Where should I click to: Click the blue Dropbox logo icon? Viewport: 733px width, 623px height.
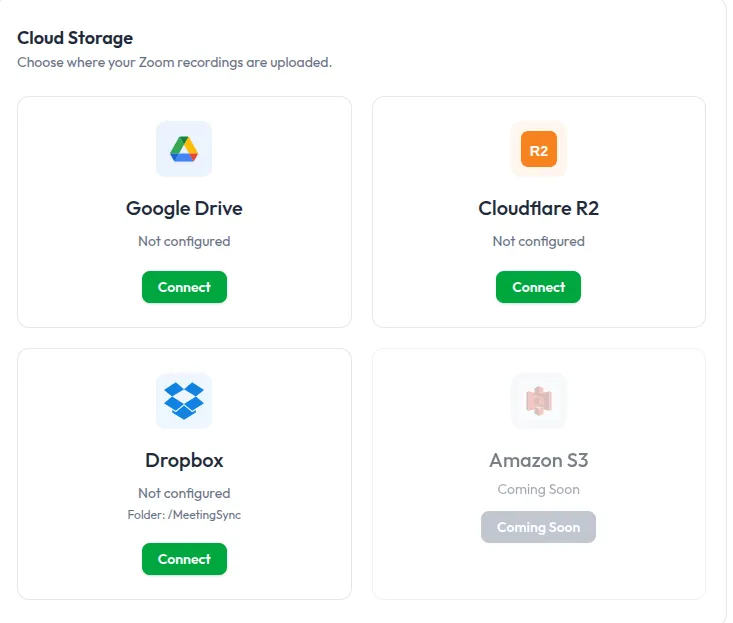pos(184,401)
